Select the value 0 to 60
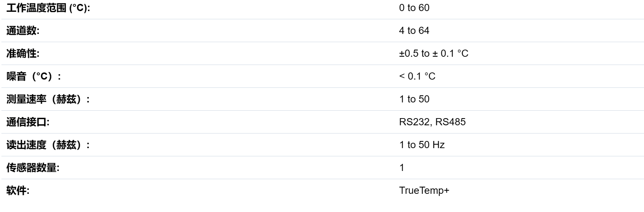The width and height of the screenshot is (644, 212). (x=414, y=8)
